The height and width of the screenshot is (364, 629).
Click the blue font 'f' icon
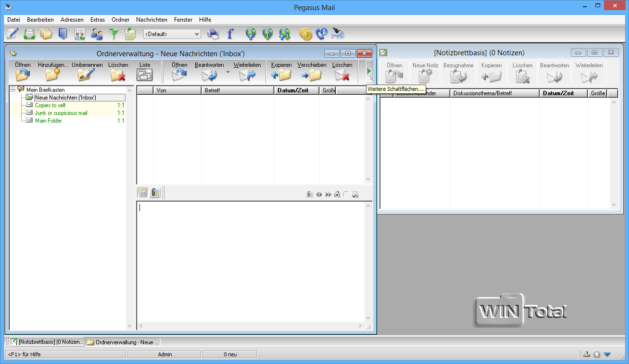pos(230,34)
